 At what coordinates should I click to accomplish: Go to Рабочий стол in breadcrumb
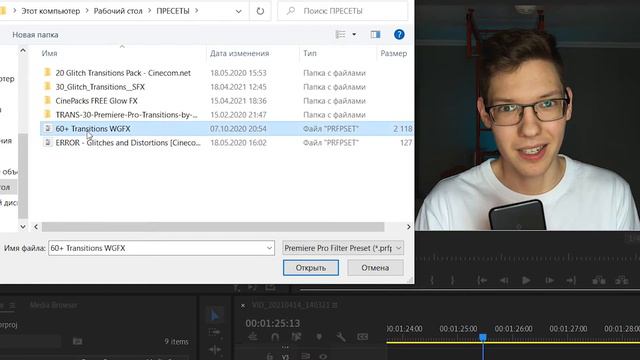pyautogui.click(x=118, y=11)
